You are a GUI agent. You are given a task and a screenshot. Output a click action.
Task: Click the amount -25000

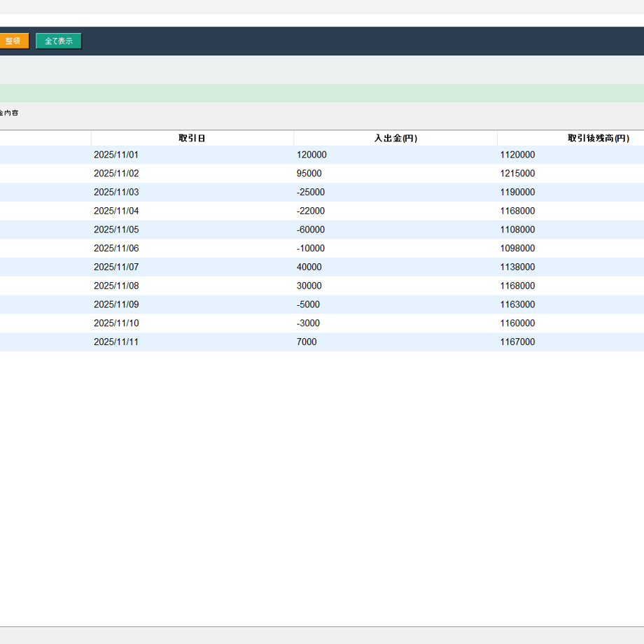pos(311,192)
